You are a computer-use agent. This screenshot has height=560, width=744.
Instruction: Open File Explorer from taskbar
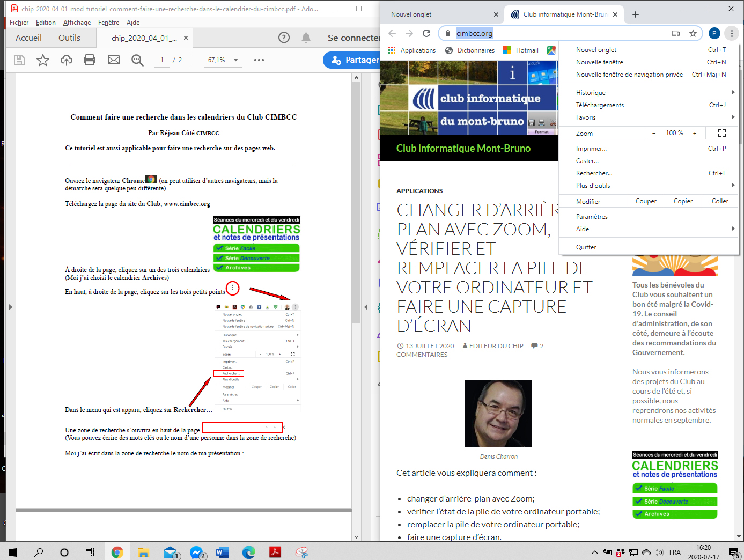point(143,552)
